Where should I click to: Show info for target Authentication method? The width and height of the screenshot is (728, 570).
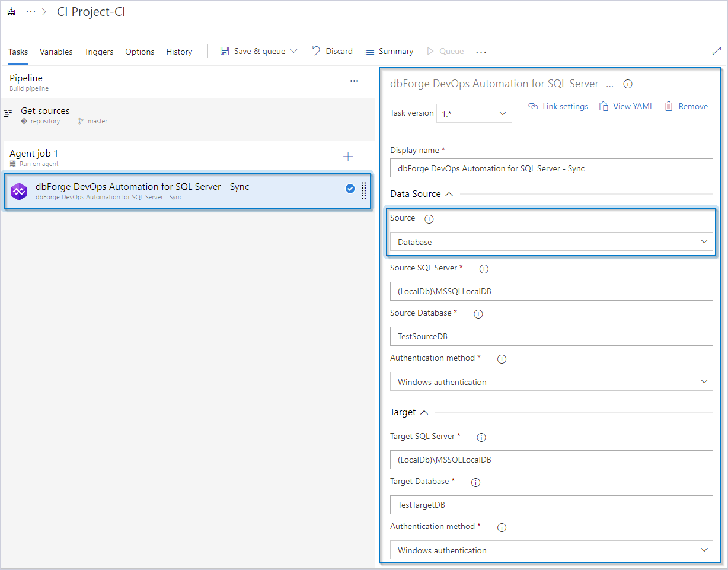[502, 527]
